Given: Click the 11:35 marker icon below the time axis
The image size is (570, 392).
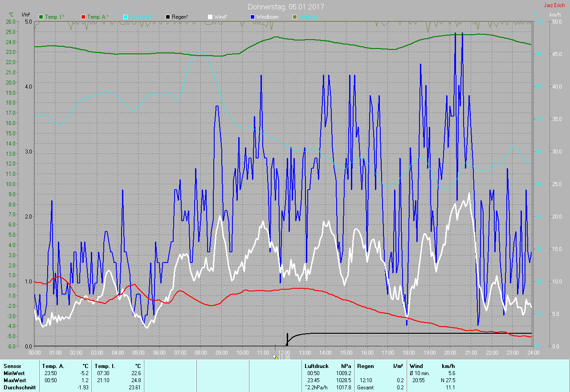Looking at the screenshot, I should [276, 357].
